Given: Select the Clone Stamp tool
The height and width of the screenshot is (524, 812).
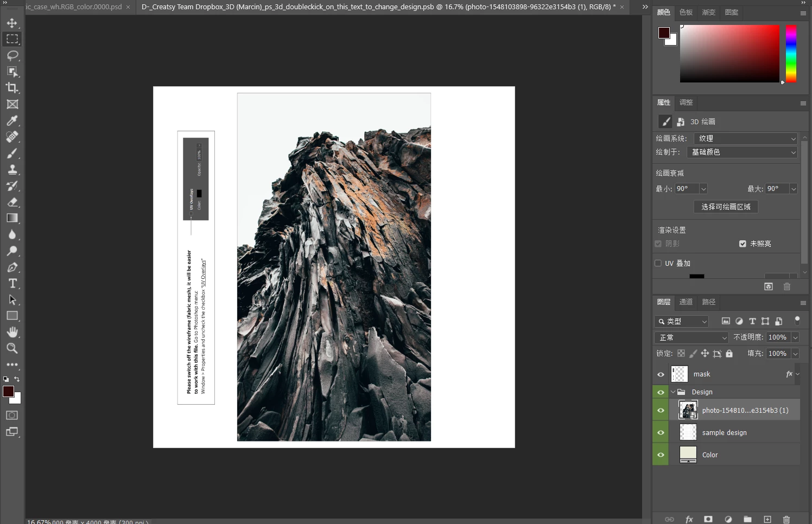Looking at the screenshot, I should [12, 169].
